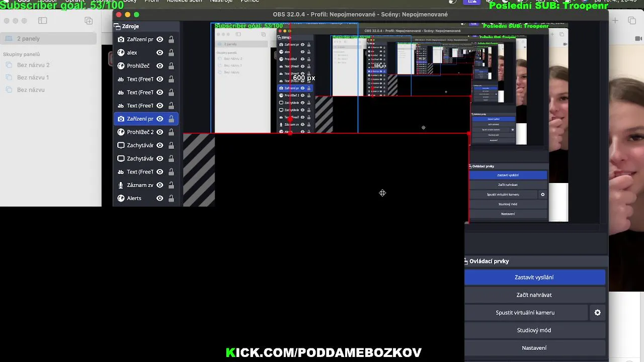The width and height of the screenshot is (644, 362).
Task: Open tab overview icon in right browser window
Action: pyautogui.click(x=632, y=20)
